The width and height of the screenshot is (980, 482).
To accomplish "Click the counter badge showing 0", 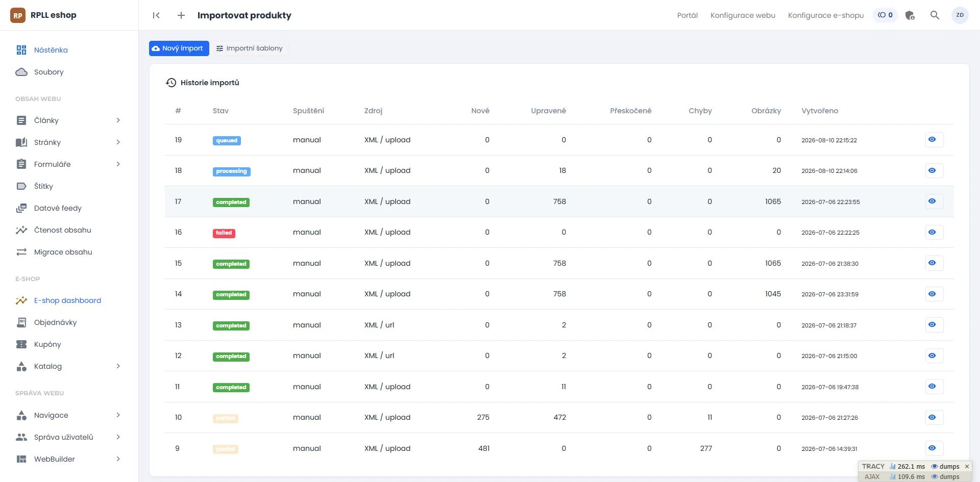I will (885, 15).
